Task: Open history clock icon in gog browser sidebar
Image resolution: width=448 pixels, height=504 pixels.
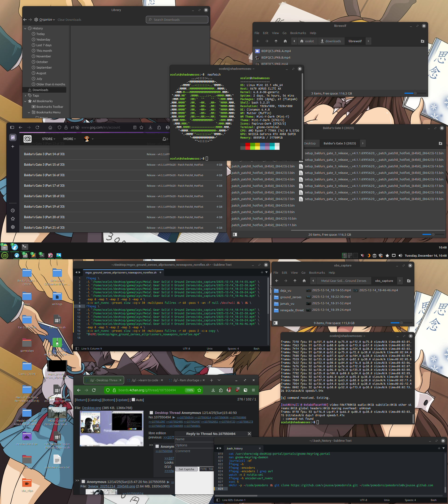Action: 13,210
